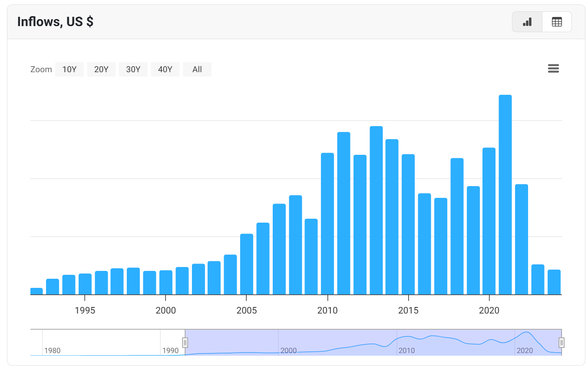Set zoom range to 10Y
This screenshot has height=367, width=588.
pyautogui.click(x=69, y=69)
